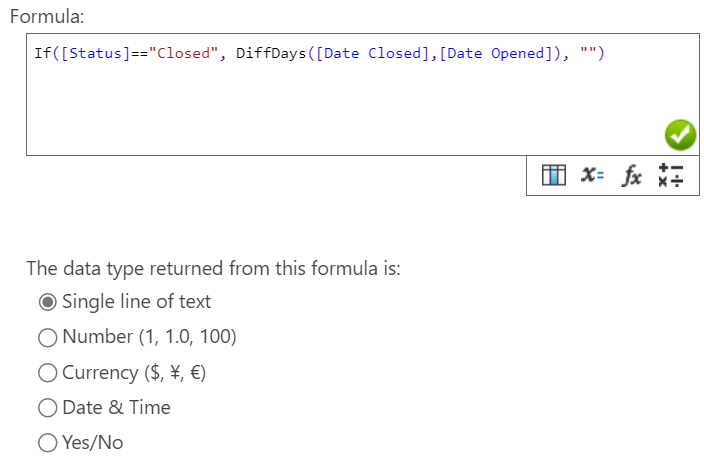Click the Formula: label
The width and height of the screenshot is (704, 461).
click(47, 17)
